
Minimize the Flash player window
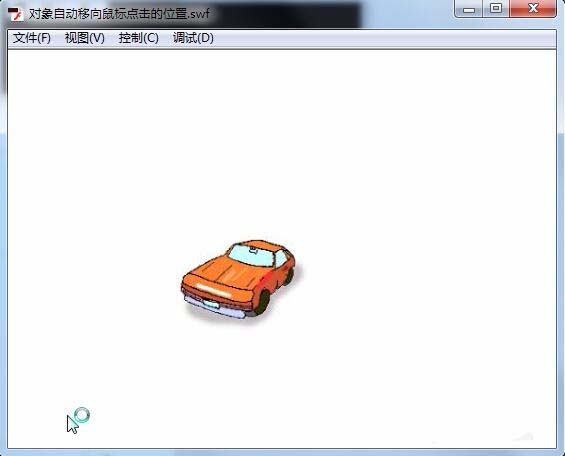(469, 9)
